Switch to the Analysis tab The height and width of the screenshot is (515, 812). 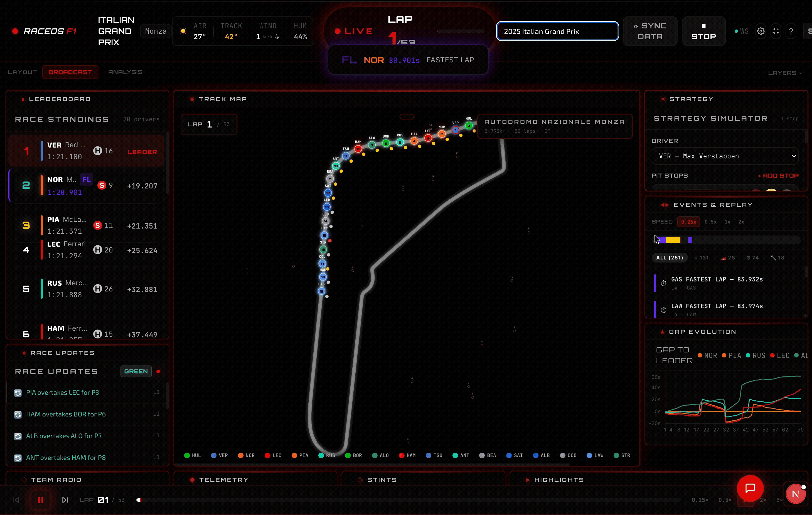pyautogui.click(x=125, y=72)
